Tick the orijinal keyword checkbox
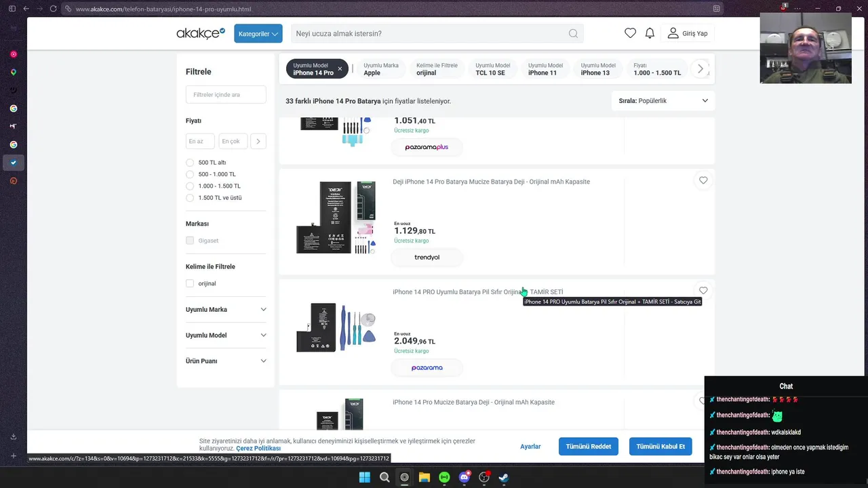The height and width of the screenshot is (488, 868). (190, 283)
